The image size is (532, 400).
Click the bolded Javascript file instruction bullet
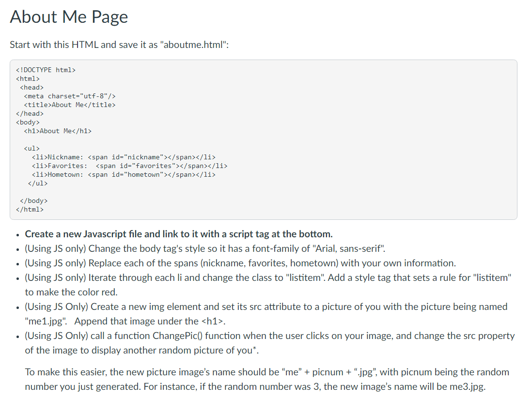(x=178, y=234)
